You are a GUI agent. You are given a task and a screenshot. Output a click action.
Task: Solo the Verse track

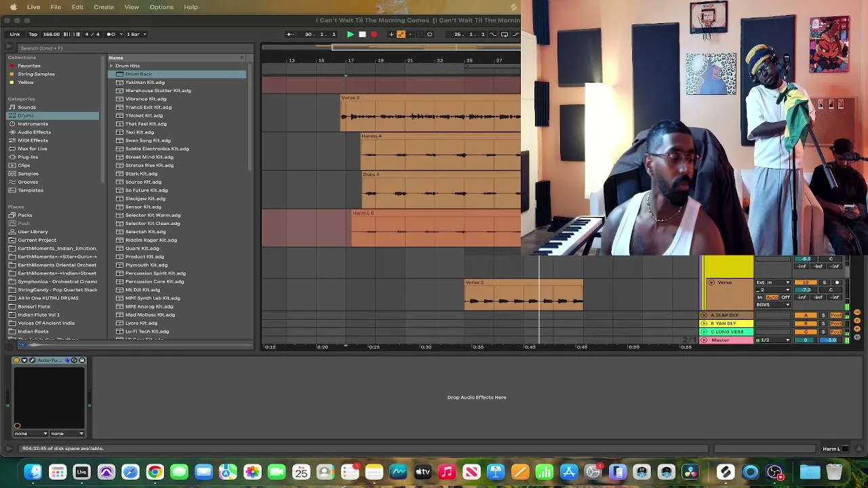[823, 283]
